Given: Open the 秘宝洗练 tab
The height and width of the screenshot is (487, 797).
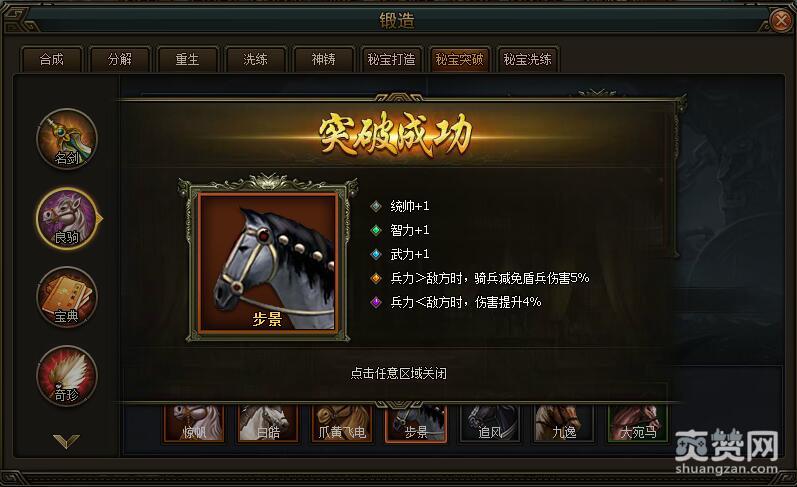Looking at the screenshot, I should (x=527, y=59).
